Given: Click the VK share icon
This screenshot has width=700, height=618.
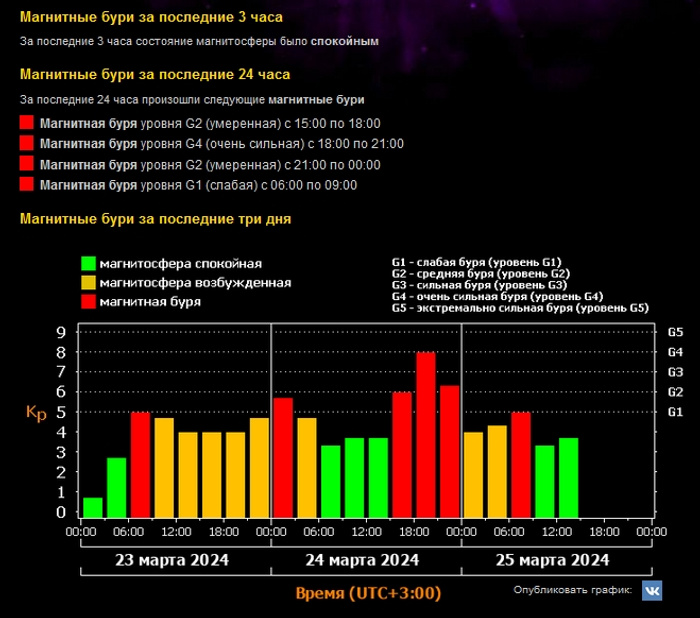Looking at the screenshot, I should [651, 590].
